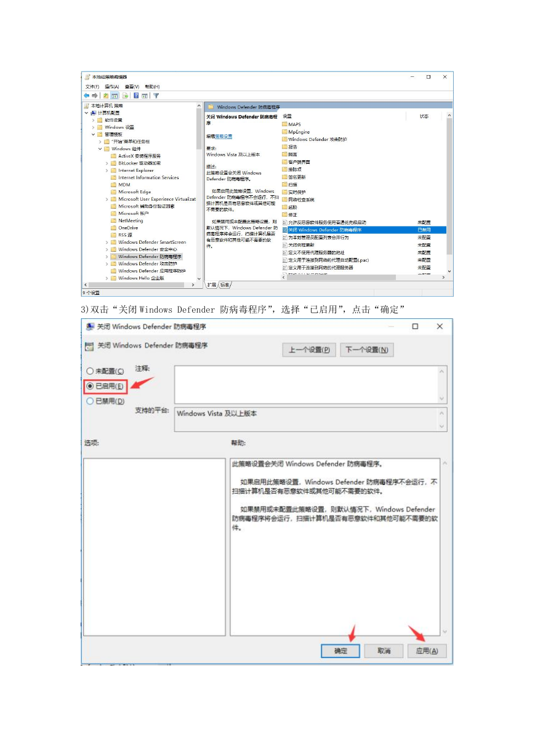Expand the Internet Explorer tree node
This screenshot has width=535, height=756.
coord(107,171)
